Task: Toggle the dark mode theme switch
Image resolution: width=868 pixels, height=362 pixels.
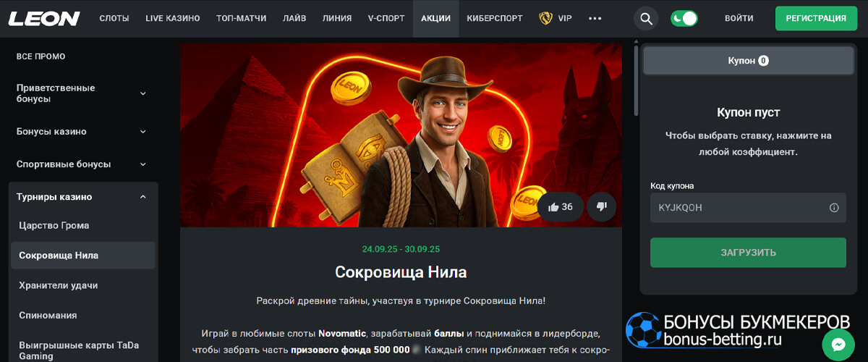Action: 684,19
